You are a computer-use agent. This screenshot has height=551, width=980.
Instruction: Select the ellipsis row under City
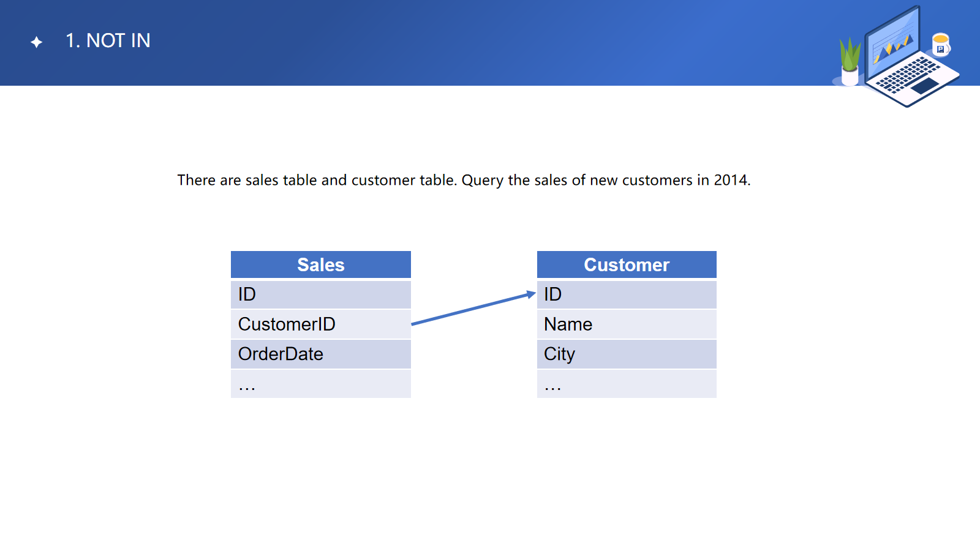pos(626,384)
